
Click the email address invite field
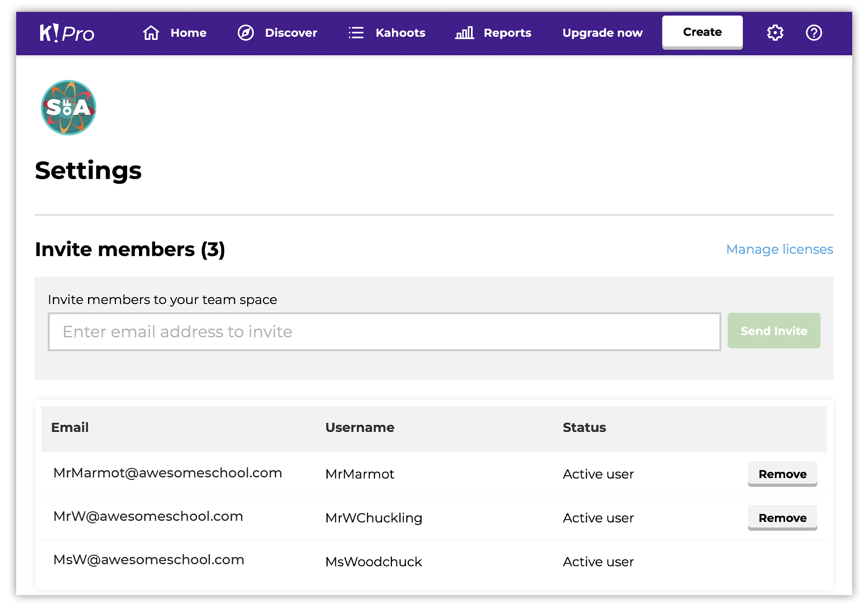pyautogui.click(x=384, y=332)
